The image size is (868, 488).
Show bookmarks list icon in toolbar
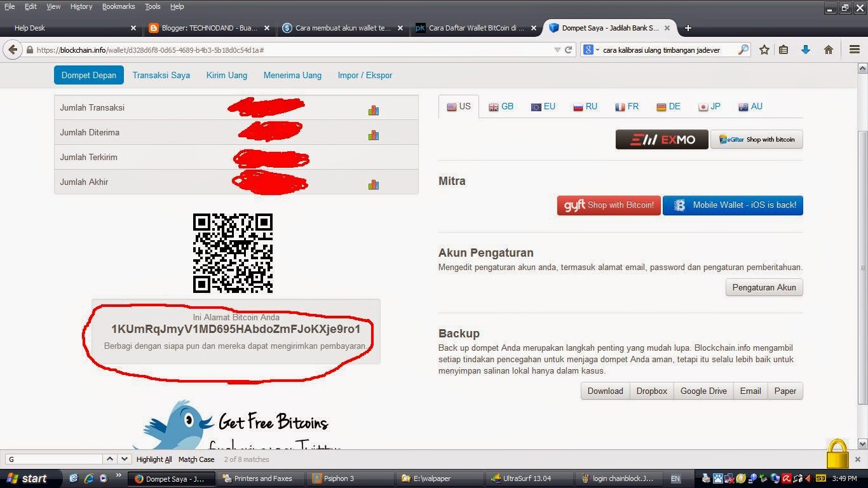783,50
